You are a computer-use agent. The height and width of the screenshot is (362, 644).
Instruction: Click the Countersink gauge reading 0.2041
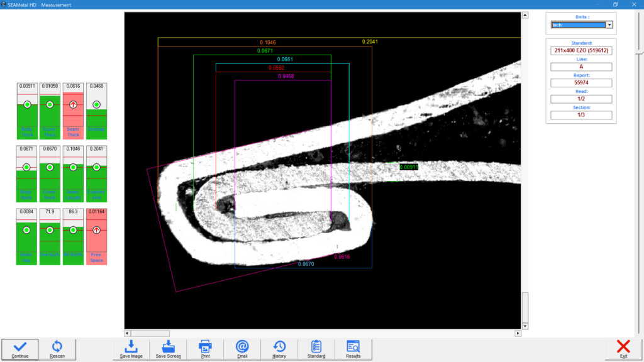tap(96, 173)
